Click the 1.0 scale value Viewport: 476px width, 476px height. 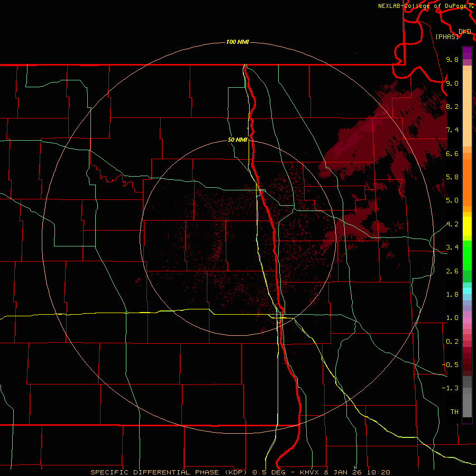click(452, 318)
